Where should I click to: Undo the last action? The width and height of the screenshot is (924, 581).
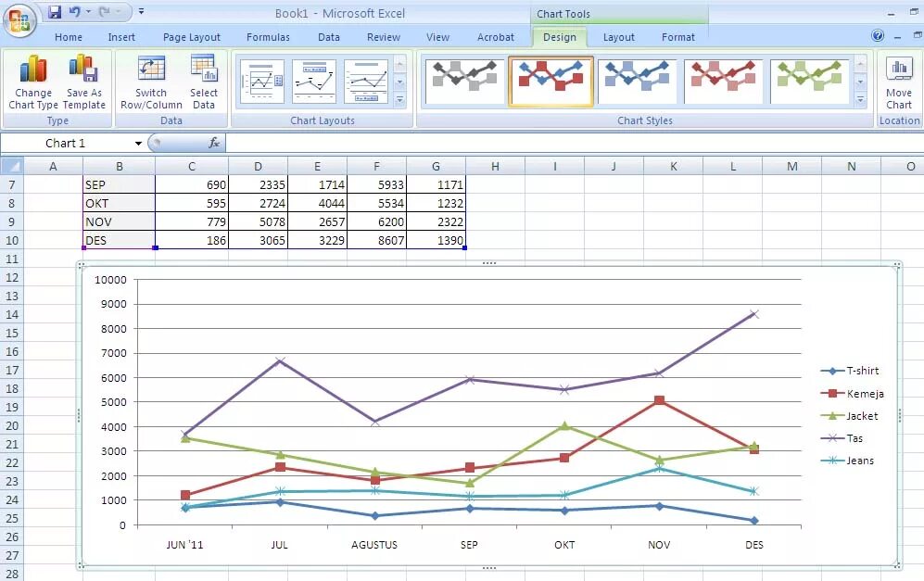point(74,11)
